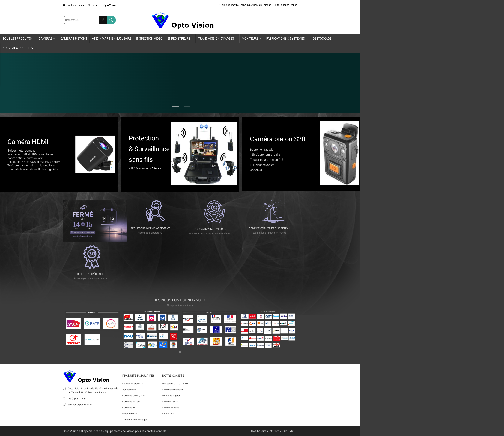Open the Protection & Surveillance sans fils image

[204, 154]
